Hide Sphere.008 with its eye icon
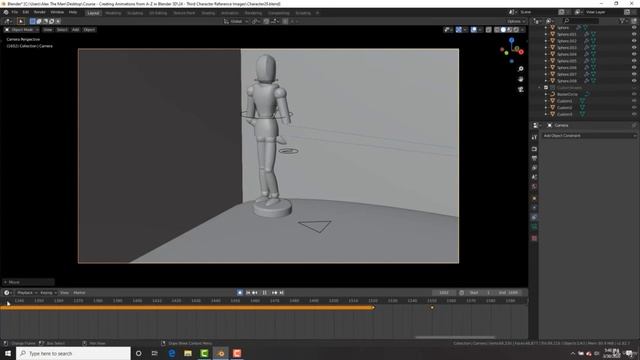 tap(634, 81)
